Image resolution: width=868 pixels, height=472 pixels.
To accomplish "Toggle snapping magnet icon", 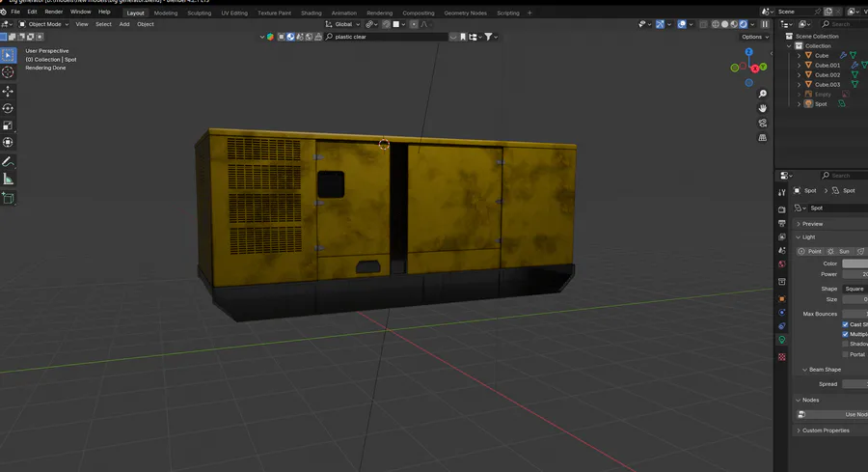I will [x=387, y=24].
